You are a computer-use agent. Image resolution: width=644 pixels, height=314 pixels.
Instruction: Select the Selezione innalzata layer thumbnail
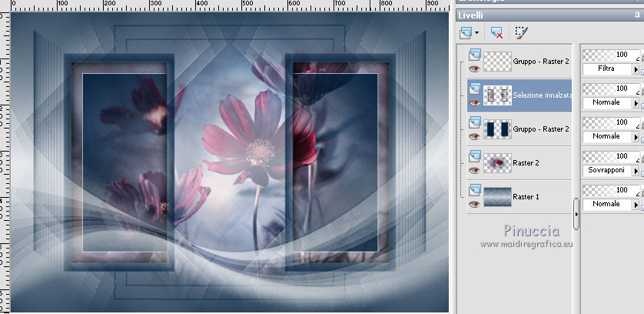click(x=497, y=95)
